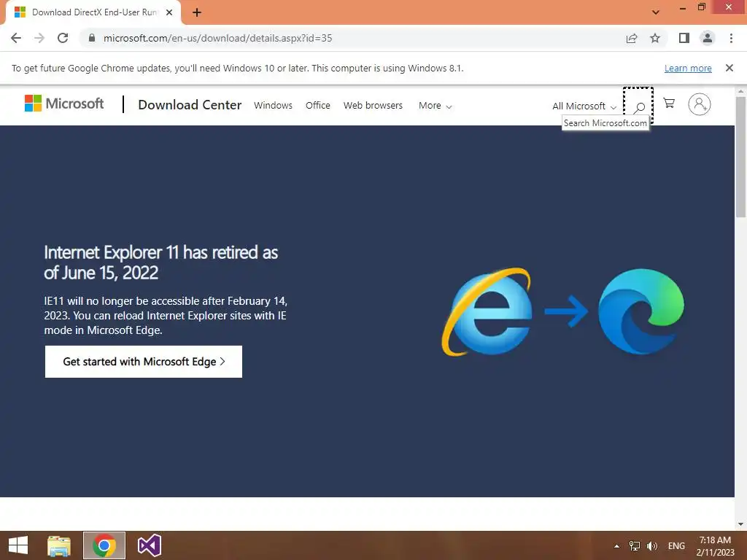The height and width of the screenshot is (560, 747).
Task: Expand the More menu
Action: 435,106
